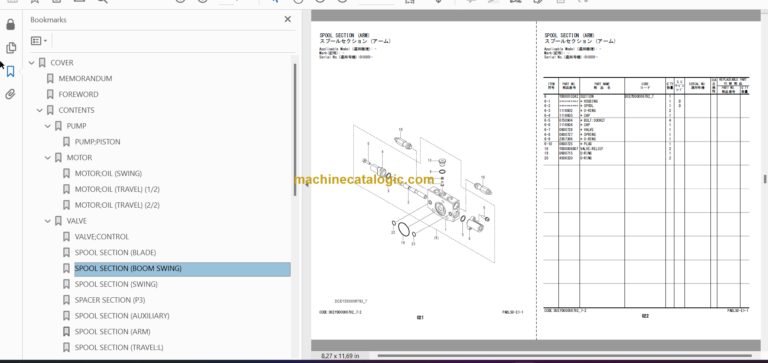Image resolution: width=768 pixels, height=363 pixels.
Task: Click bookmark icon beside SPOOL SECTION (ARM)
Action: [x=66, y=332]
